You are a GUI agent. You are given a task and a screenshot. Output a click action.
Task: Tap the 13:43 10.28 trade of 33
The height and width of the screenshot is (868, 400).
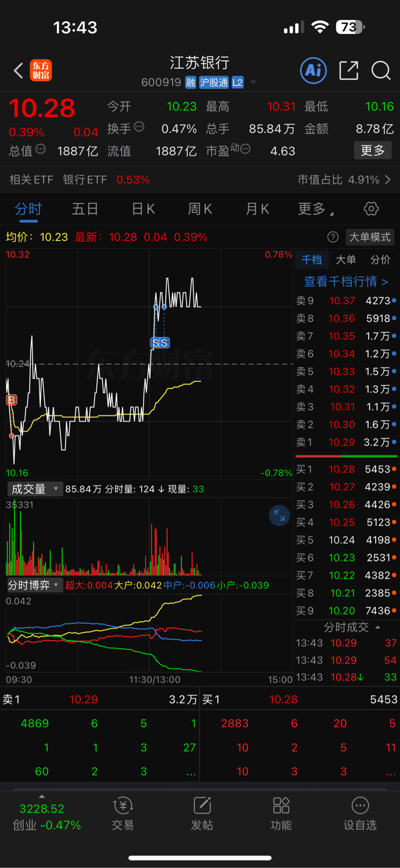pyautogui.click(x=346, y=677)
